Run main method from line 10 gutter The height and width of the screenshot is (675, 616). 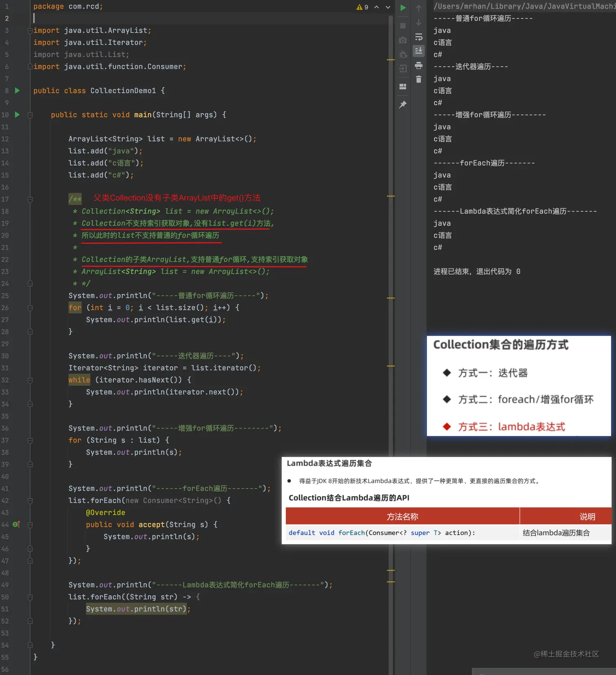tap(17, 114)
